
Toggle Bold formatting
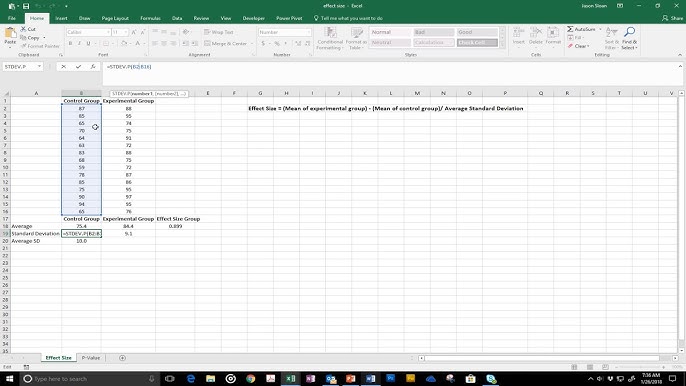tap(70, 43)
